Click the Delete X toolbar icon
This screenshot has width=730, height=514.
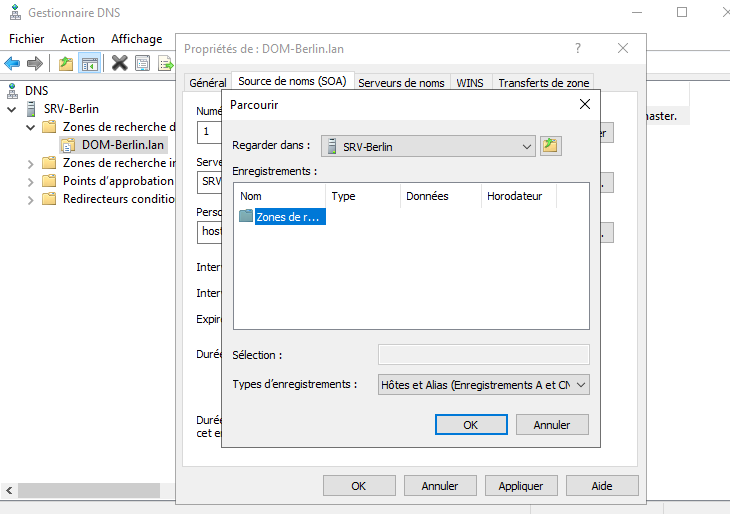click(120, 63)
